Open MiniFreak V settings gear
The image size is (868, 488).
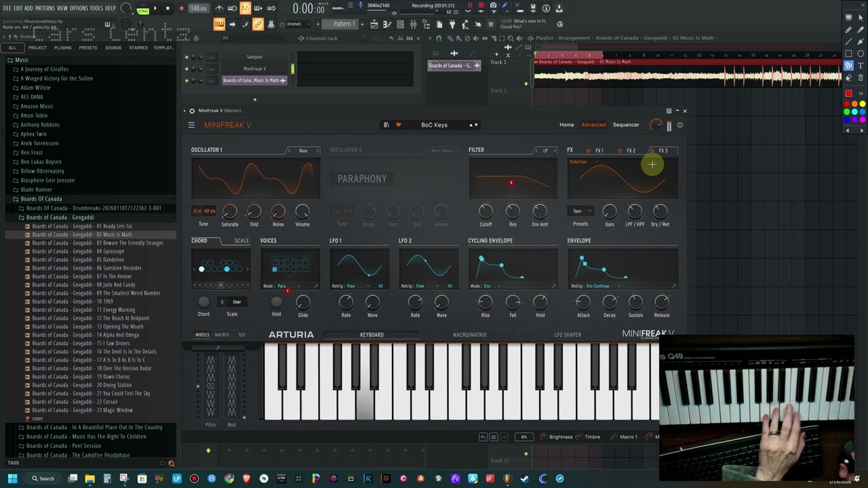(x=680, y=125)
